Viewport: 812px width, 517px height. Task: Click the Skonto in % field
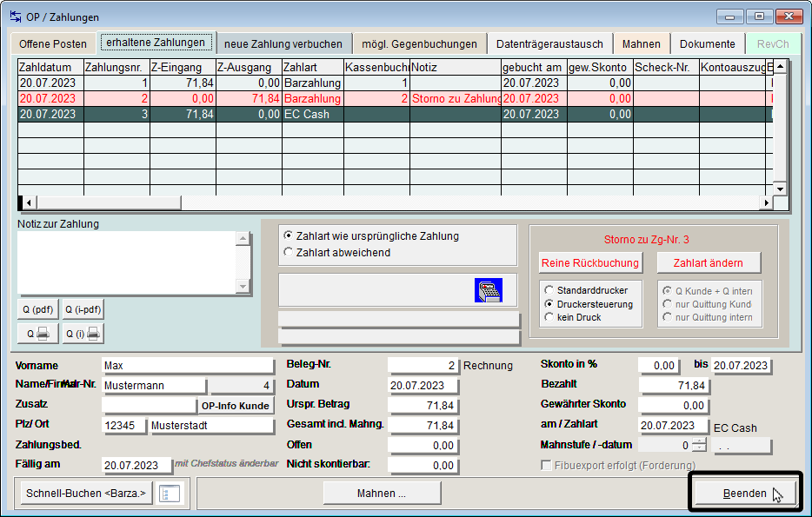point(658,365)
